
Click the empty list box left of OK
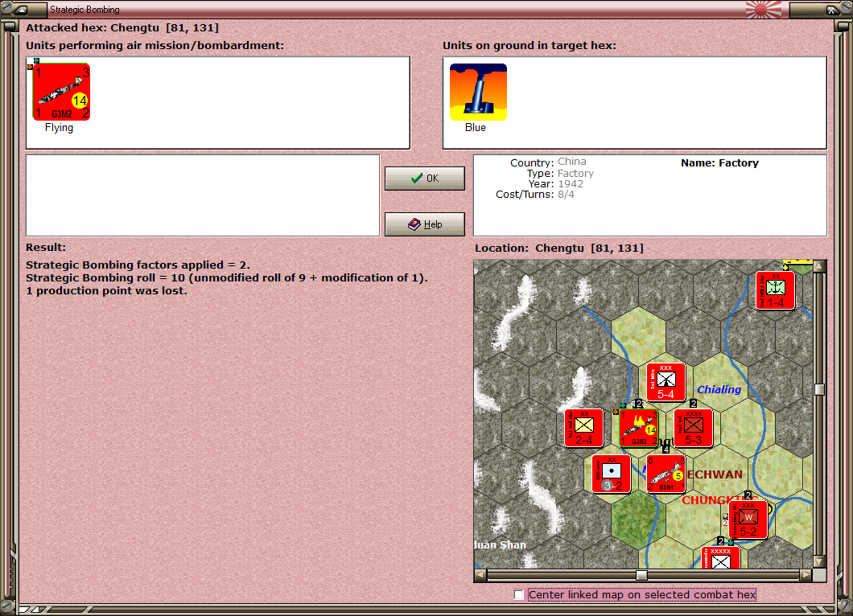click(203, 195)
